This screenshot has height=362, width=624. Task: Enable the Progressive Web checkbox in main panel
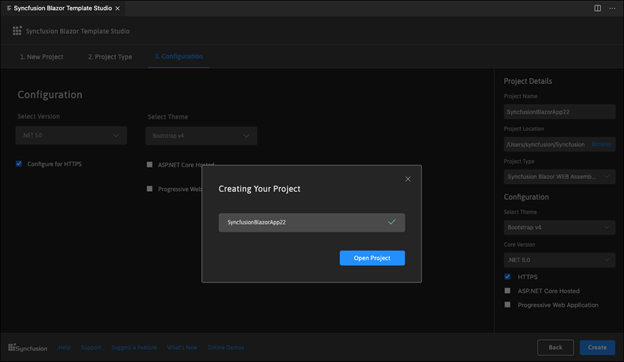pyautogui.click(x=150, y=189)
